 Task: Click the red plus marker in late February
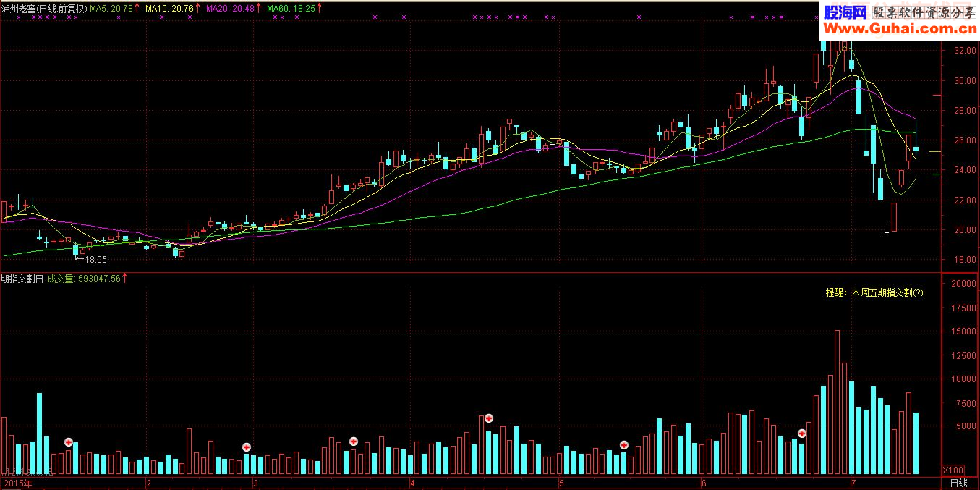pyautogui.click(x=247, y=447)
